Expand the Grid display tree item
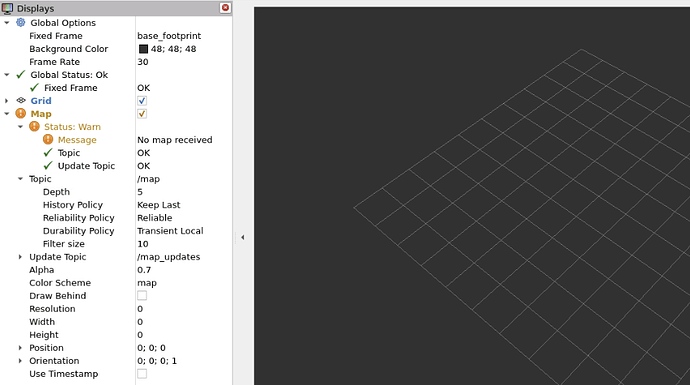The image size is (690, 385). (7, 101)
